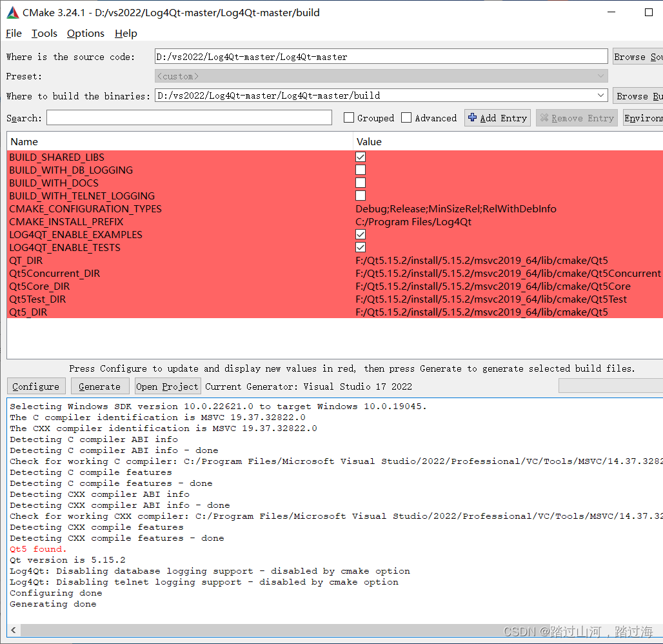Click the Qt5Concurrent path value
This screenshot has width=663, height=644.
pos(508,274)
